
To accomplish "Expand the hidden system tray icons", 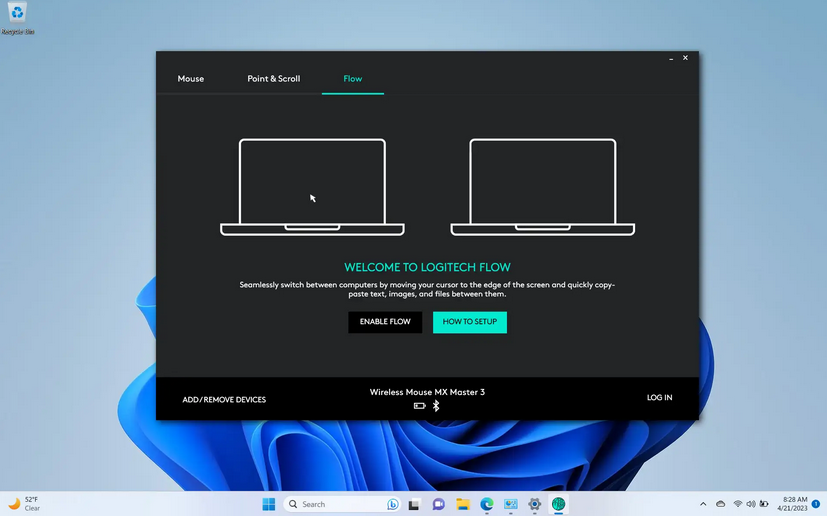I will pyautogui.click(x=703, y=504).
